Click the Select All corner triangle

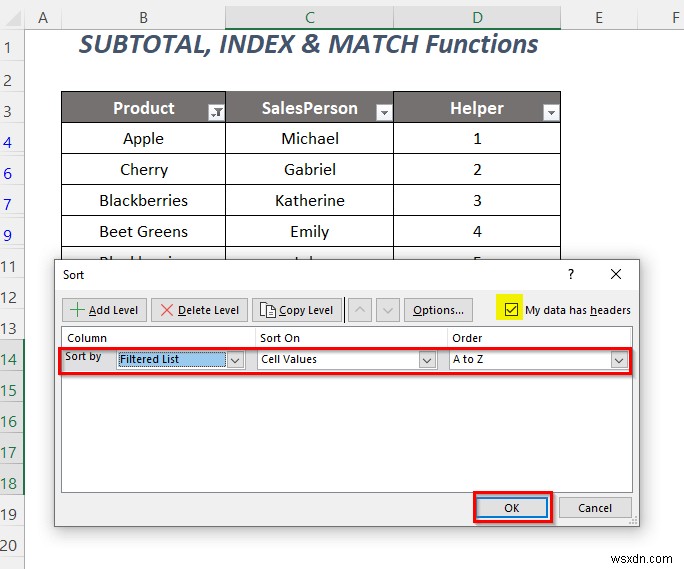tap(12, 18)
